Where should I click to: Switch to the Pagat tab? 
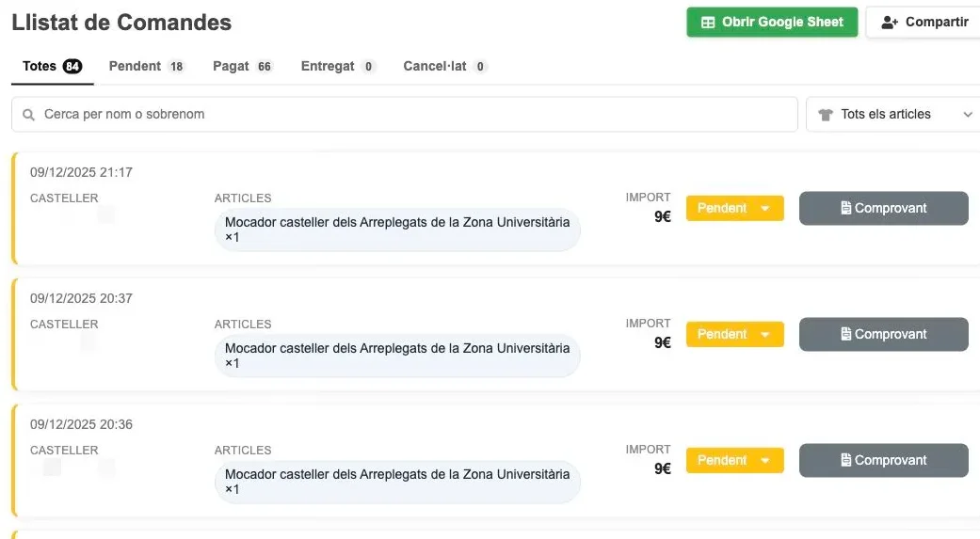point(243,66)
